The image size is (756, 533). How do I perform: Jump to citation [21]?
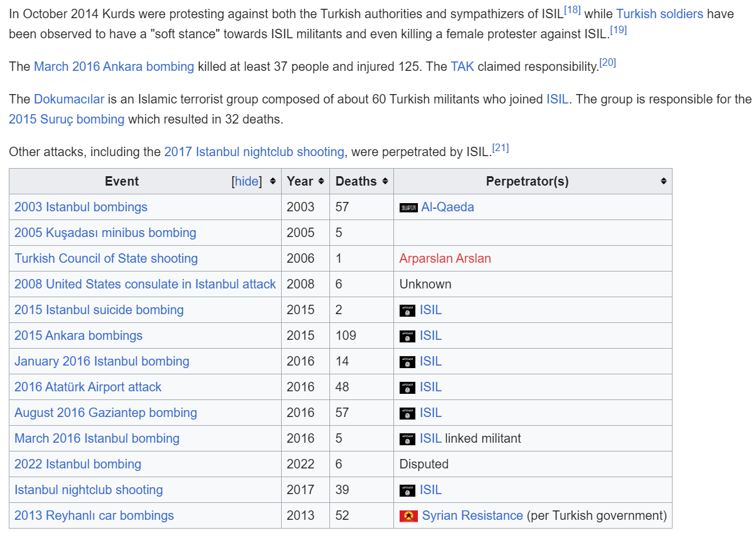click(500, 148)
